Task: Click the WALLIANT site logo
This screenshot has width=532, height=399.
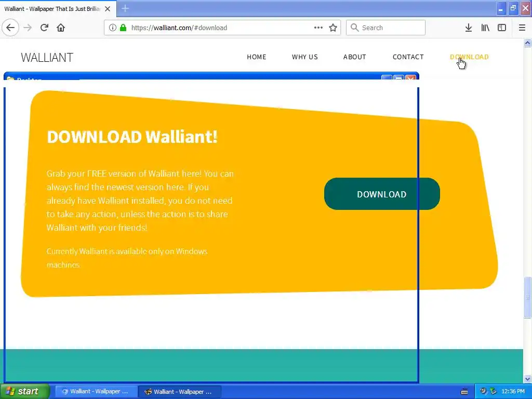Action: [x=47, y=57]
